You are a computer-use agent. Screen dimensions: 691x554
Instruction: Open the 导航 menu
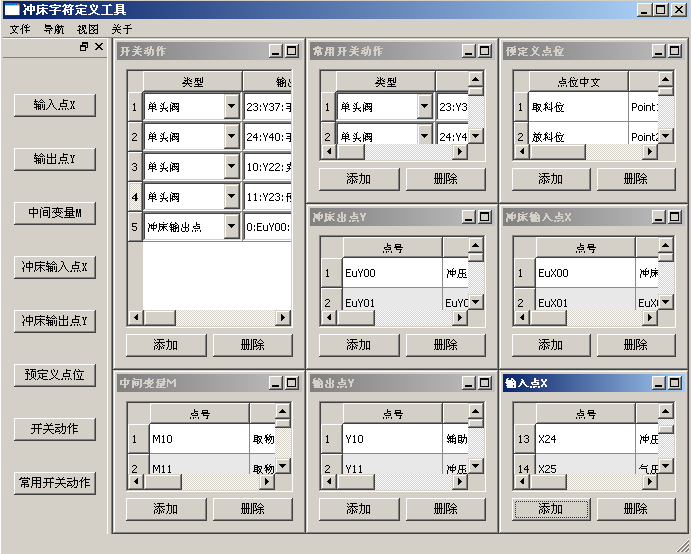pos(54,29)
